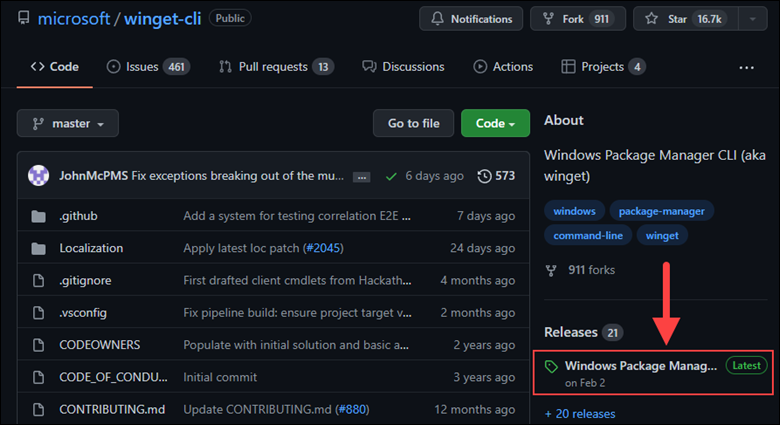
Task: Open the .github folder
Action: pyautogui.click(x=79, y=216)
